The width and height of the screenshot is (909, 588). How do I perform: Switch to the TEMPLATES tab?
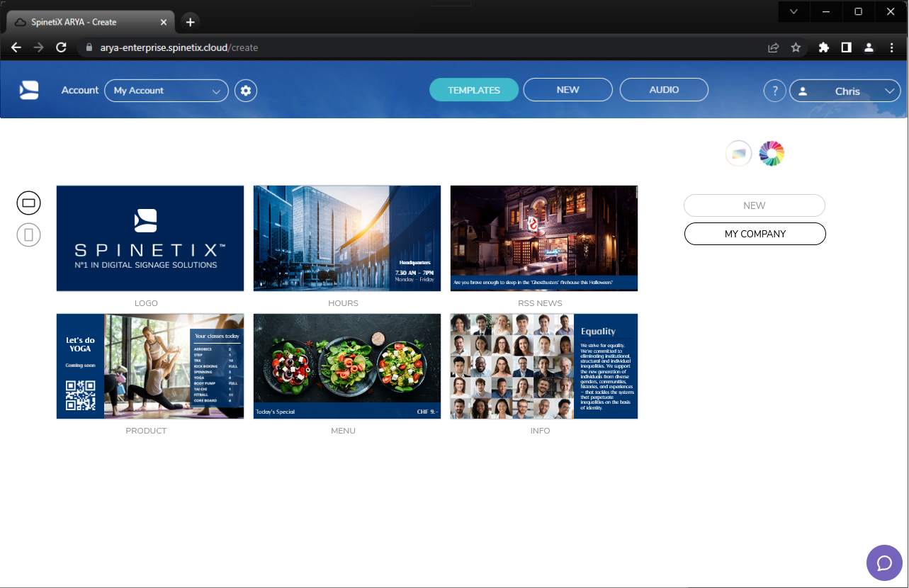tap(473, 89)
